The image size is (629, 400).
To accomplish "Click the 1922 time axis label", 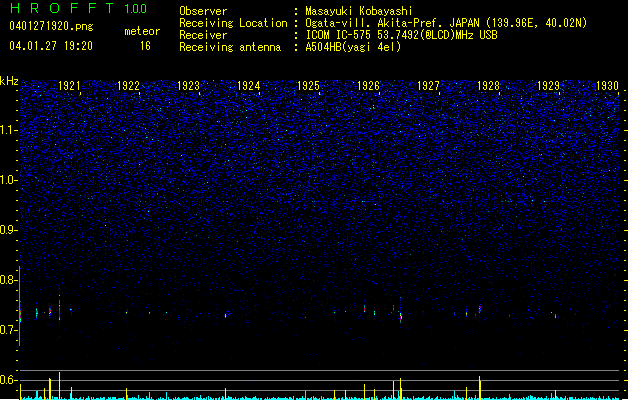I will tap(128, 85).
